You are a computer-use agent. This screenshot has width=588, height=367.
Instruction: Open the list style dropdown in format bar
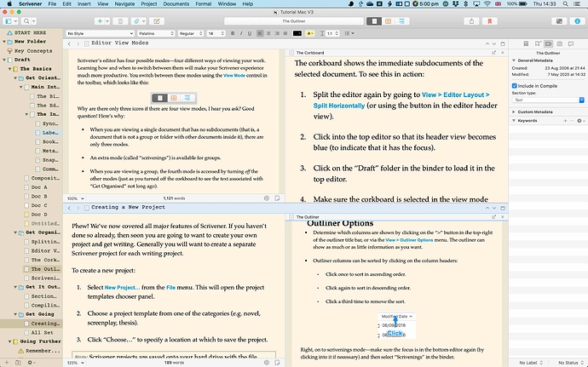tap(349, 33)
